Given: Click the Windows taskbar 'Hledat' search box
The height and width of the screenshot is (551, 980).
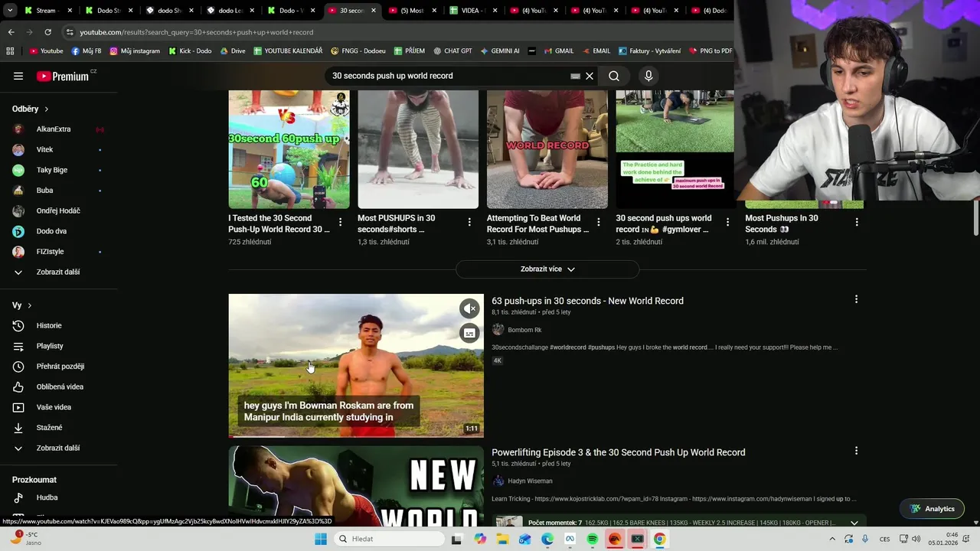Looking at the screenshot, I should [390, 539].
